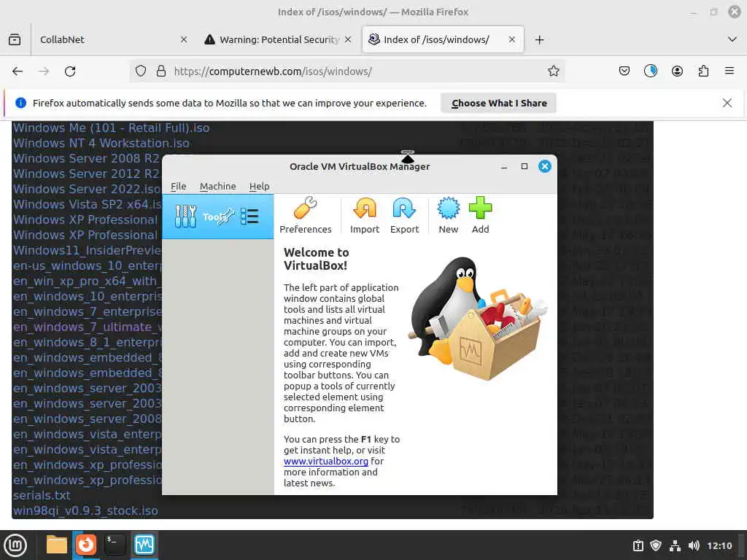The height and width of the screenshot is (560, 747).
Task: Open Windows NT 4 Workstation.iso link
Action: 101,144
